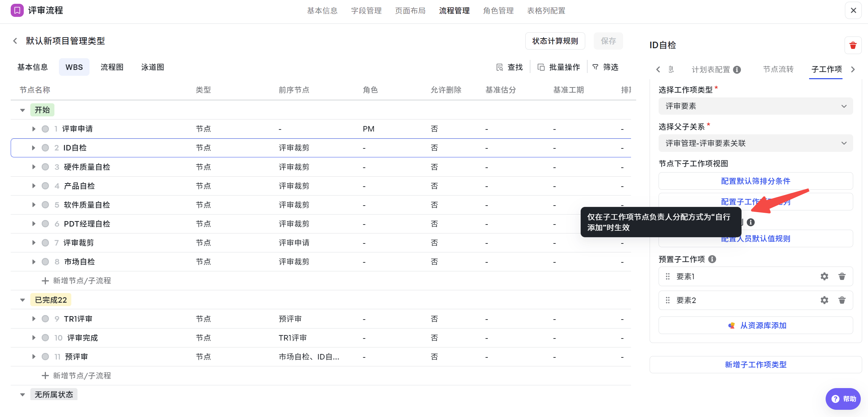868x417 pixels.
Task: Expand the 预评审 row
Action: (33, 357)
